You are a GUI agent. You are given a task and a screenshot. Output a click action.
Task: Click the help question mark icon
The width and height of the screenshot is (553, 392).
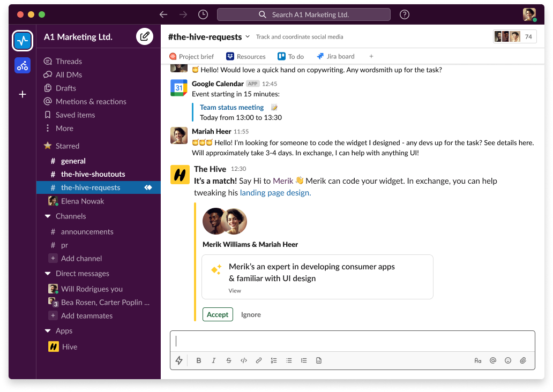pos(405,14)
